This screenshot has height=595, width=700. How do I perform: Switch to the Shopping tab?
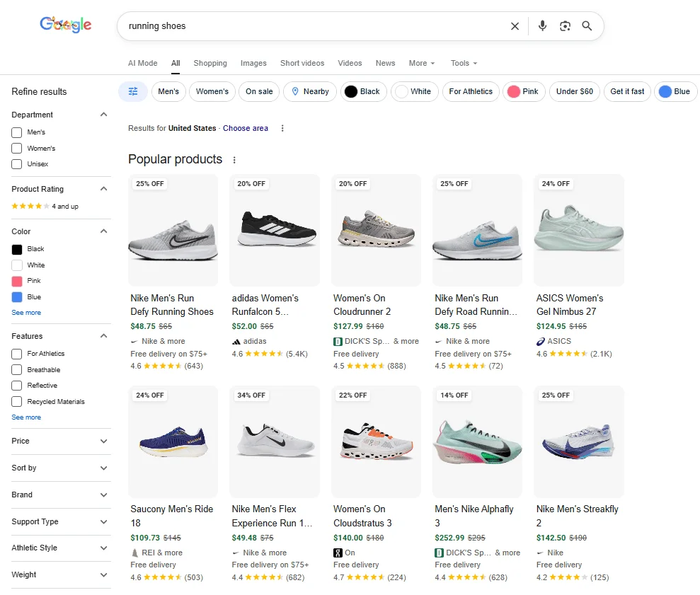[x=210, y=63]
